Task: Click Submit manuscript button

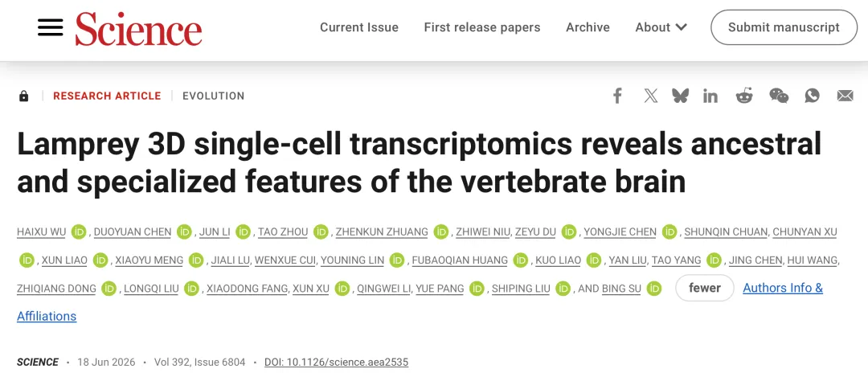Action: coord(784,27)
